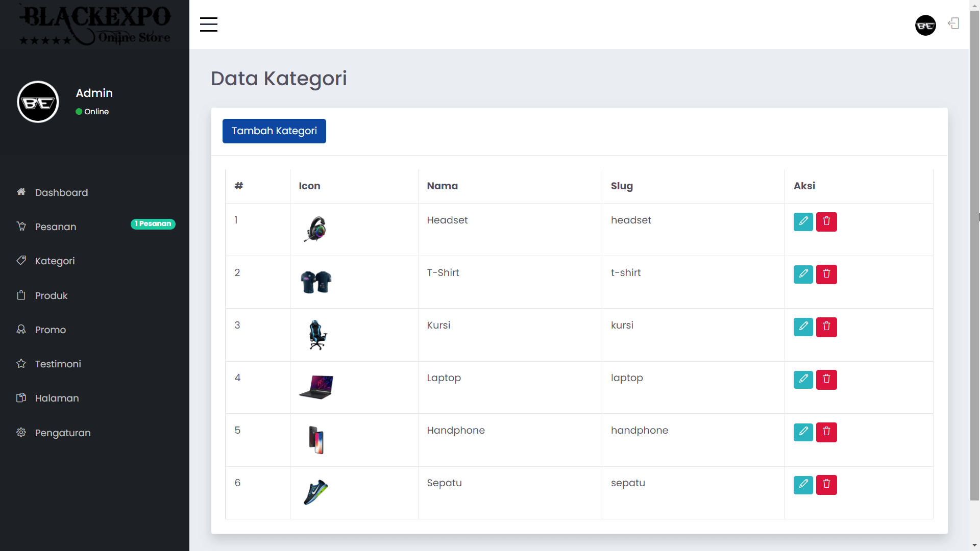Open Produk via its clipboard icon

[x=21, y=295]
